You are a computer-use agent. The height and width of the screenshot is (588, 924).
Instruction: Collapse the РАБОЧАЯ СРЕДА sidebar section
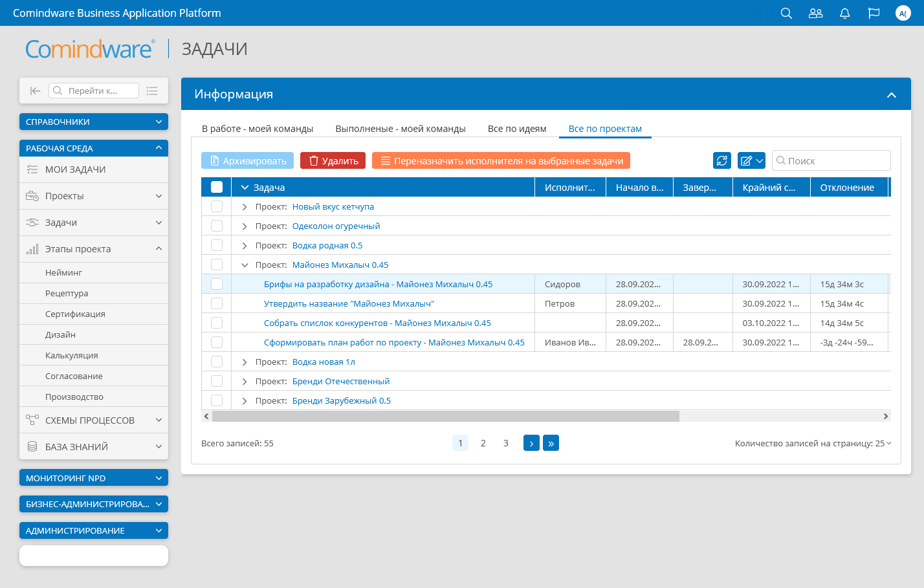[x=94, y=148]
